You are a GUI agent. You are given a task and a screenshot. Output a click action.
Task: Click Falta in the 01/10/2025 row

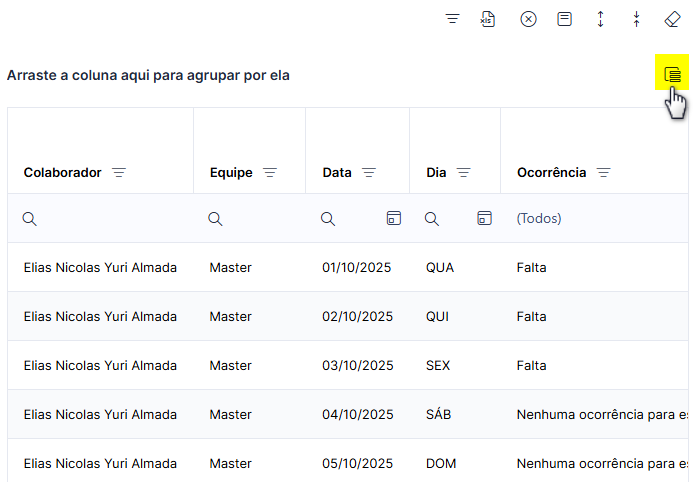532,267
